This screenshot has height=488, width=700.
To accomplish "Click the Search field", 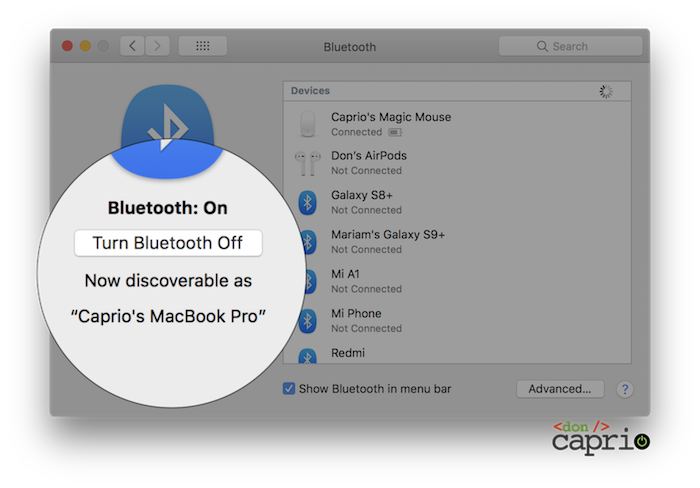I will pos(570,46).
